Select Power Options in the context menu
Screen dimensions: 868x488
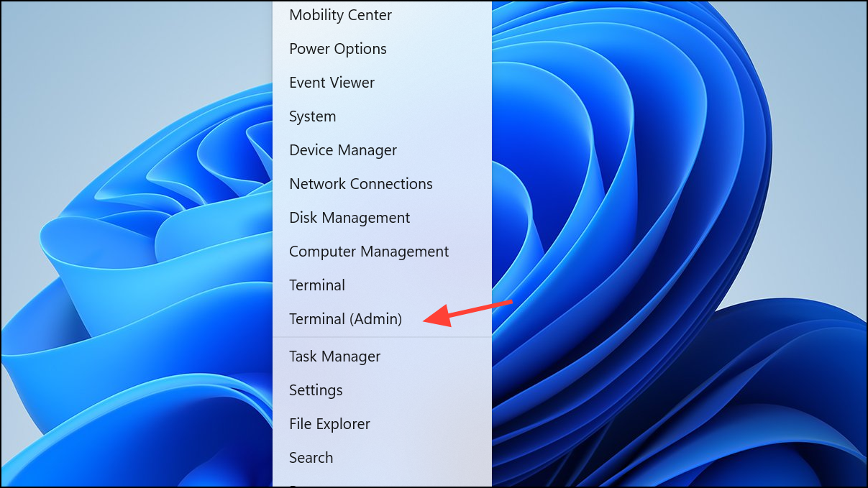pos(382,49)
